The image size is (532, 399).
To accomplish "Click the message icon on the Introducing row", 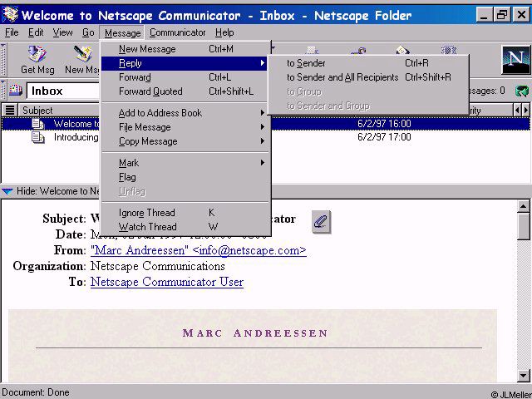I will pyautogui.click(x=38, y=137).
